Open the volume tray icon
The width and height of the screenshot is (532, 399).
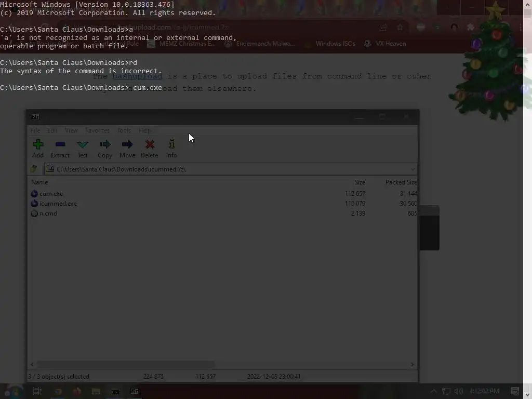click(x=458, y=391)
